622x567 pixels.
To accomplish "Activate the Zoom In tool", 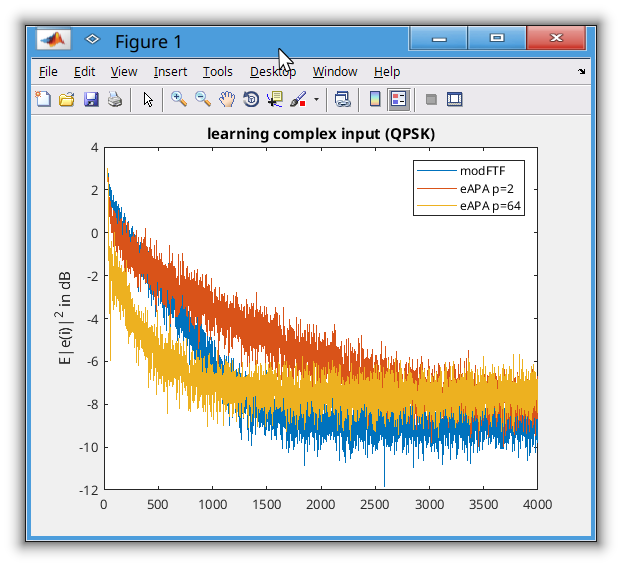I will coord(179,99).
